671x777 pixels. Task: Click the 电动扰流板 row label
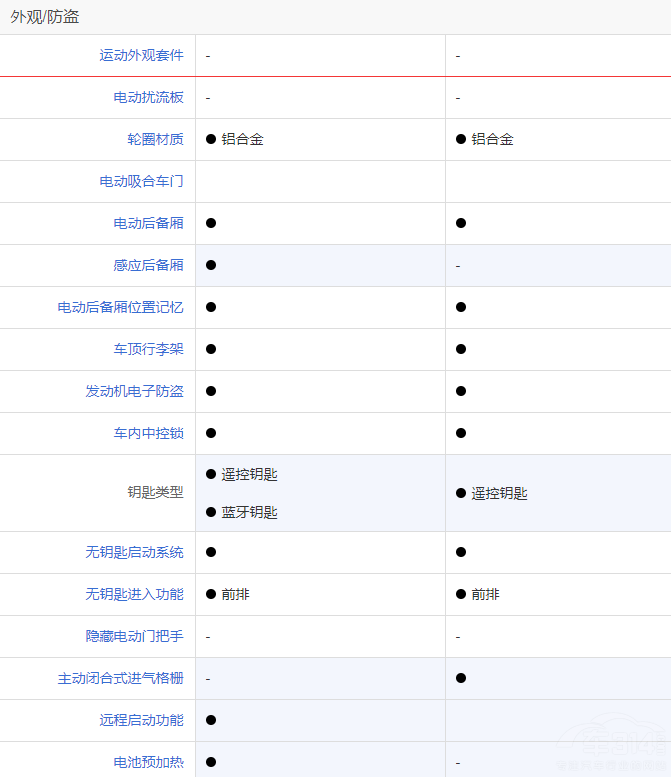[148, 98]
